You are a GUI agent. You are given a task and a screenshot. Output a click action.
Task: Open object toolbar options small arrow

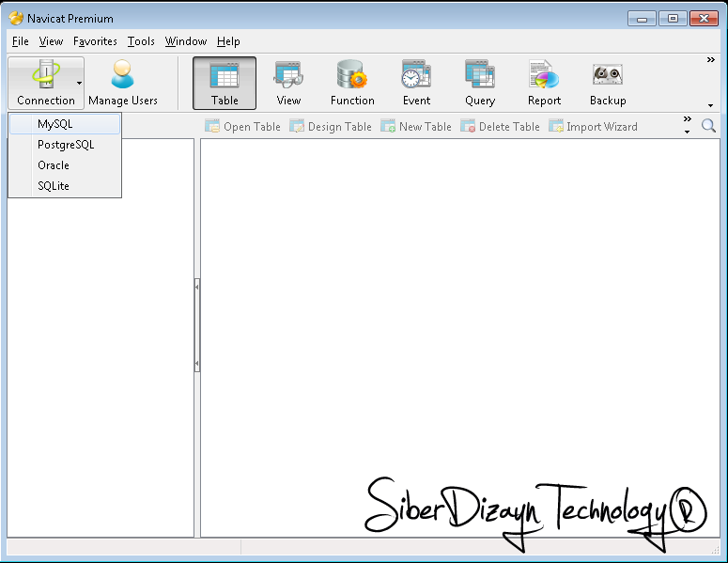coord(688,132)
